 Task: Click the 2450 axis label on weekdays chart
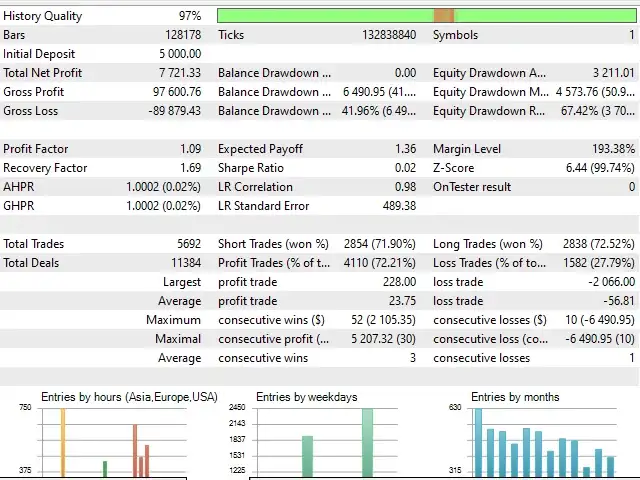[237, 407]
